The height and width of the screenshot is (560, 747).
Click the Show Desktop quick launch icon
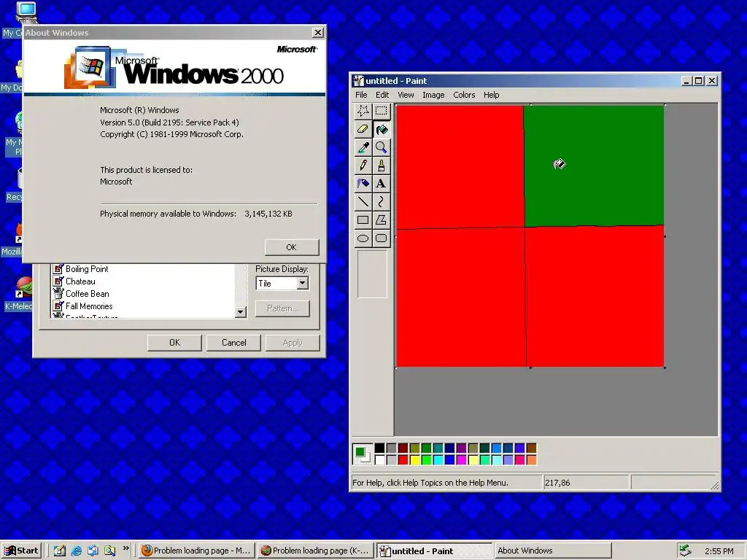tap(60, 551)
